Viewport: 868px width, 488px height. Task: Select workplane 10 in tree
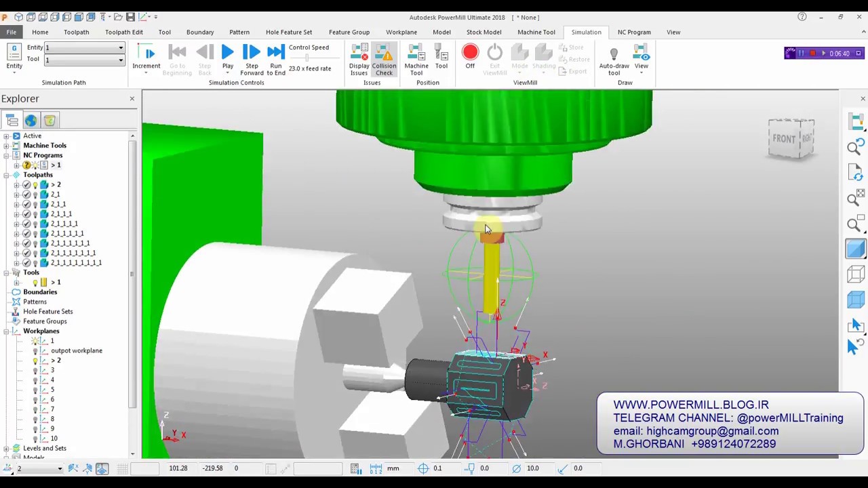point(54,439)
